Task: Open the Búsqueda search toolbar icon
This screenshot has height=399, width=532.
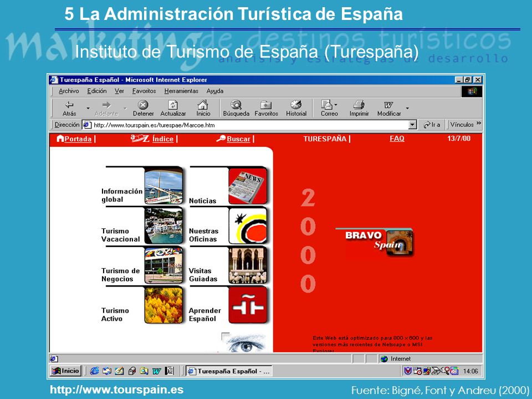Action: click(236, 105)
